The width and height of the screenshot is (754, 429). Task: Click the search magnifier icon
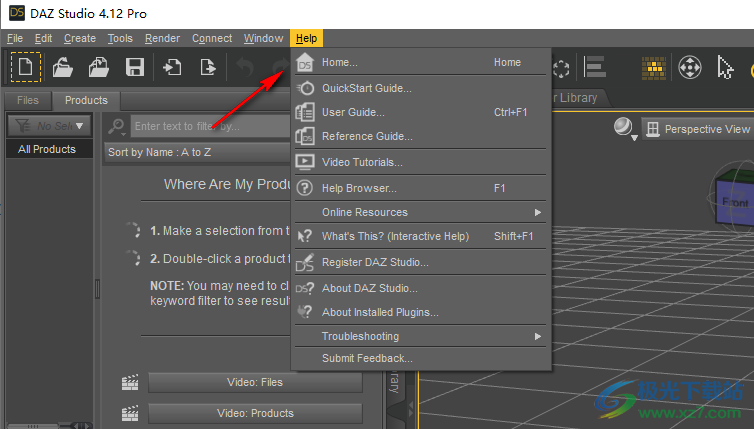coord(116,126)
